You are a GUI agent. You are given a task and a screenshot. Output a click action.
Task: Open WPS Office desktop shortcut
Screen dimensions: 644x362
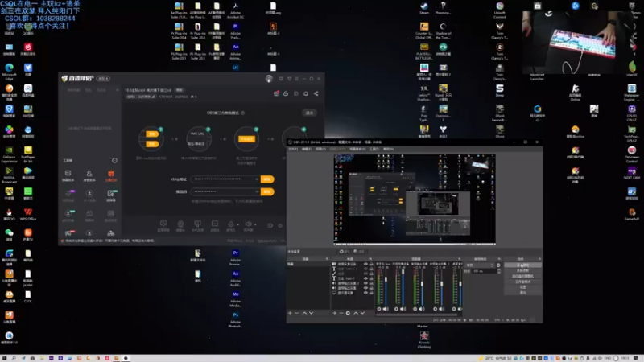pyautogui.click(x=28, y=214)
